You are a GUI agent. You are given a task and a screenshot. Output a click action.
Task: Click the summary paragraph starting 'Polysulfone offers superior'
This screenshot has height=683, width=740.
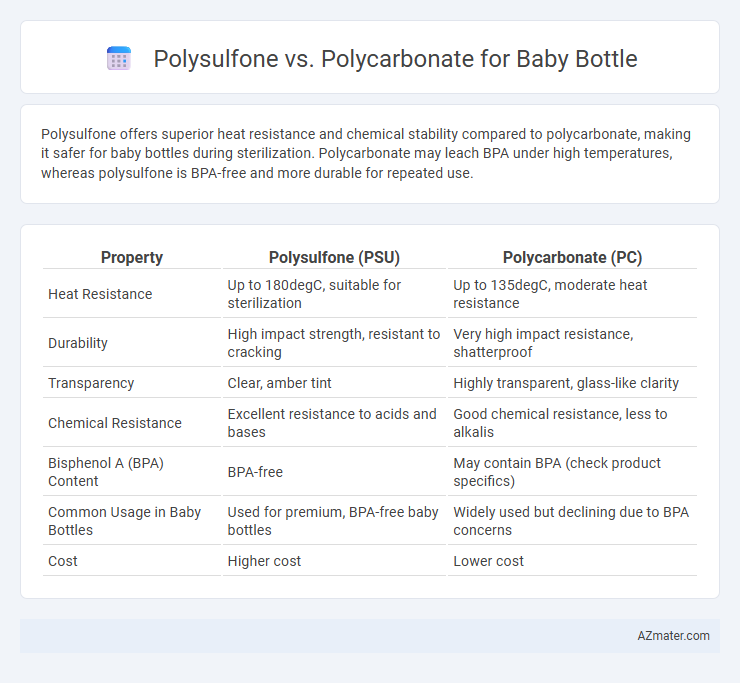click(x=366, y=153)
